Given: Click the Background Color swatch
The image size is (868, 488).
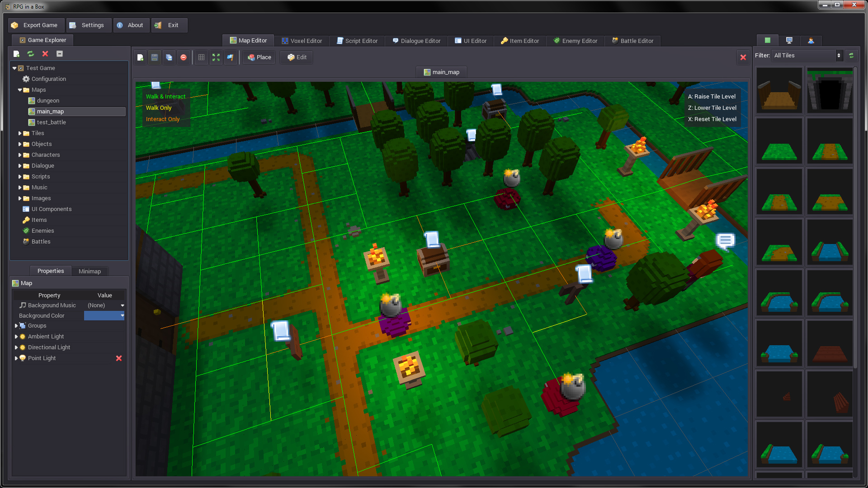Looking at the screenshot, I should (x=104, y=315).
